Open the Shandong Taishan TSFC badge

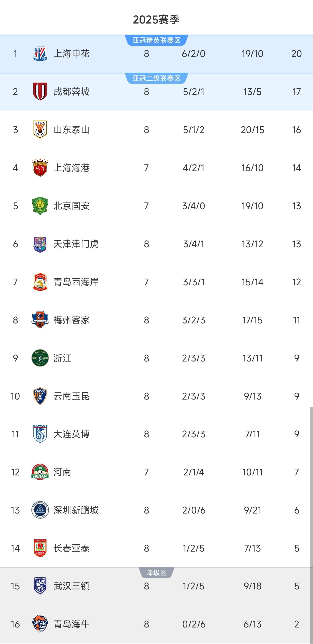click(x=40, y=129)
